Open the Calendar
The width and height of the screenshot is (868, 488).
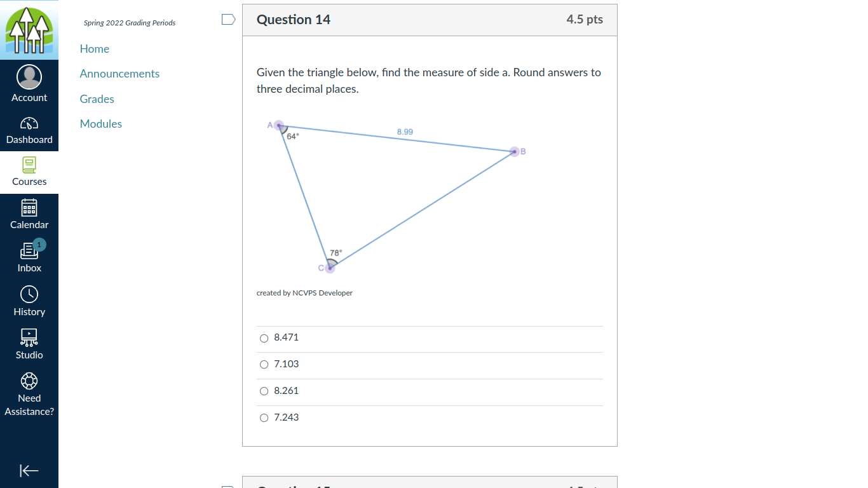[x=29, y=215]
